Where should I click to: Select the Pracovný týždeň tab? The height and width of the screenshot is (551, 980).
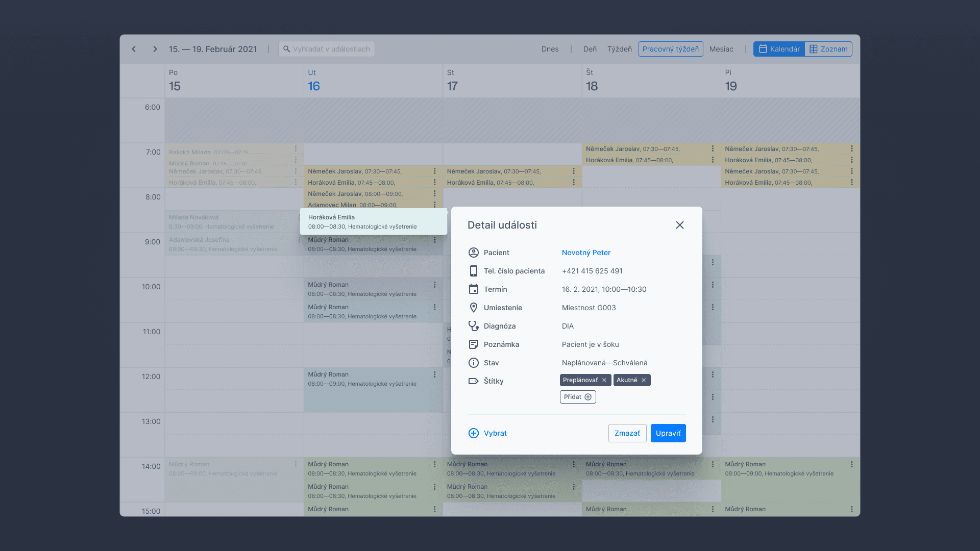tap(670, 49)
